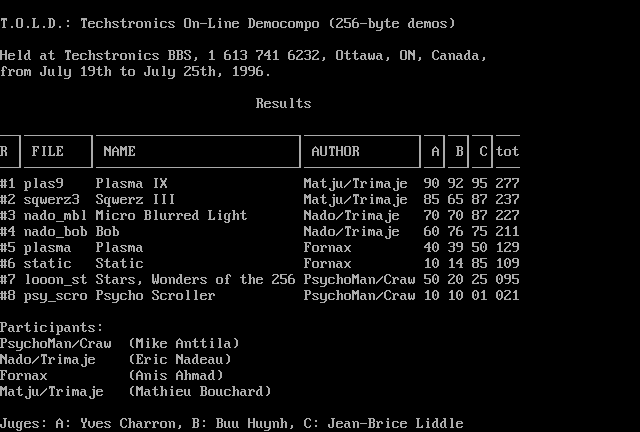This screenshot has width=640, height=432.
Task: Select the Psycho Scroller demo name
Action: coord(155,296)
